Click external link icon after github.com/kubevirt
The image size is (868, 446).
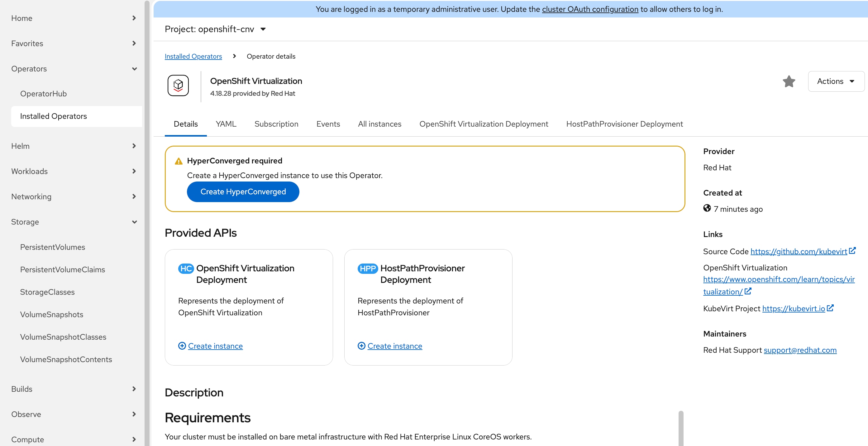(852, 251)
